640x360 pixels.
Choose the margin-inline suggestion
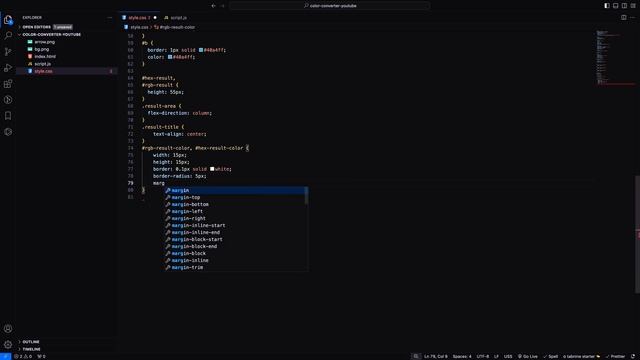pos(235,260)
